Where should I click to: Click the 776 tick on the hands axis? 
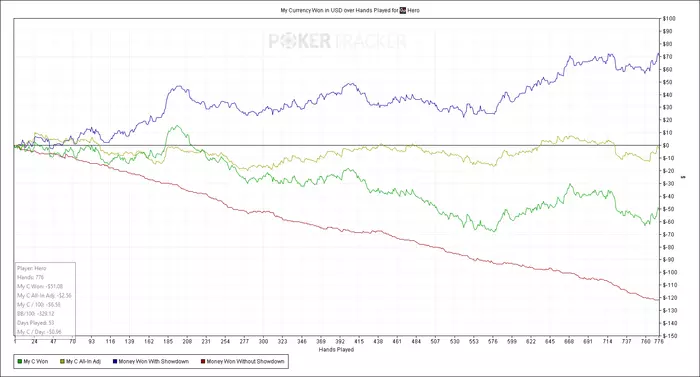pyautogui.click(x=658, y=341)
